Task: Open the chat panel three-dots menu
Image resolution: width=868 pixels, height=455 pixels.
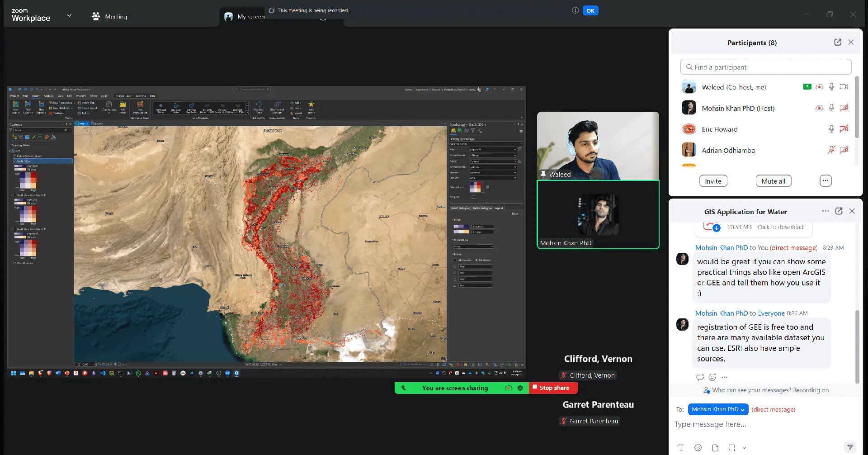Action: [825, 211]
